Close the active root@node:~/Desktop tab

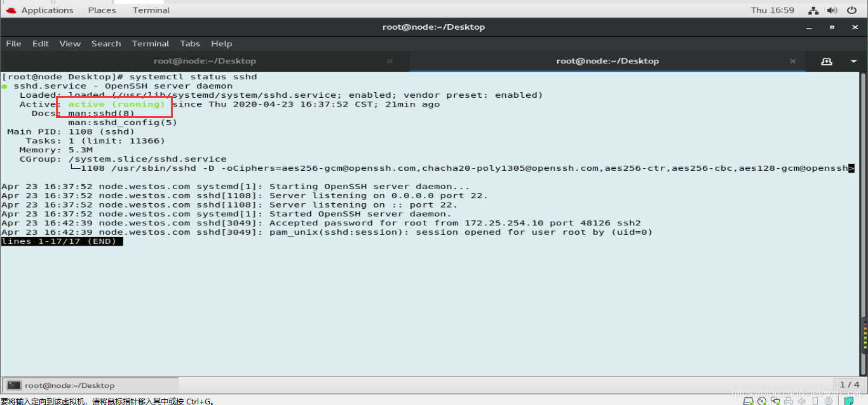pos(792,61)
